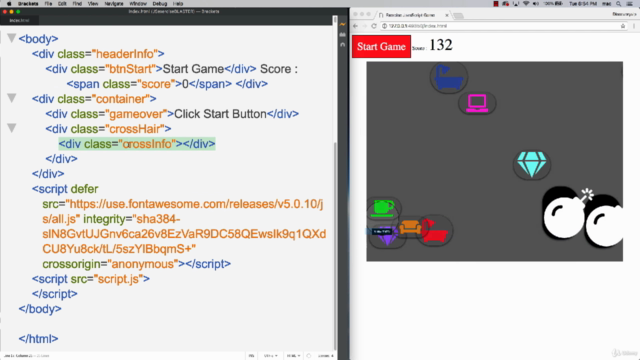The image size is (640, 360).
Task: Open the Spaces indentation setting in status bar
Action: click(x=325, y=356)
